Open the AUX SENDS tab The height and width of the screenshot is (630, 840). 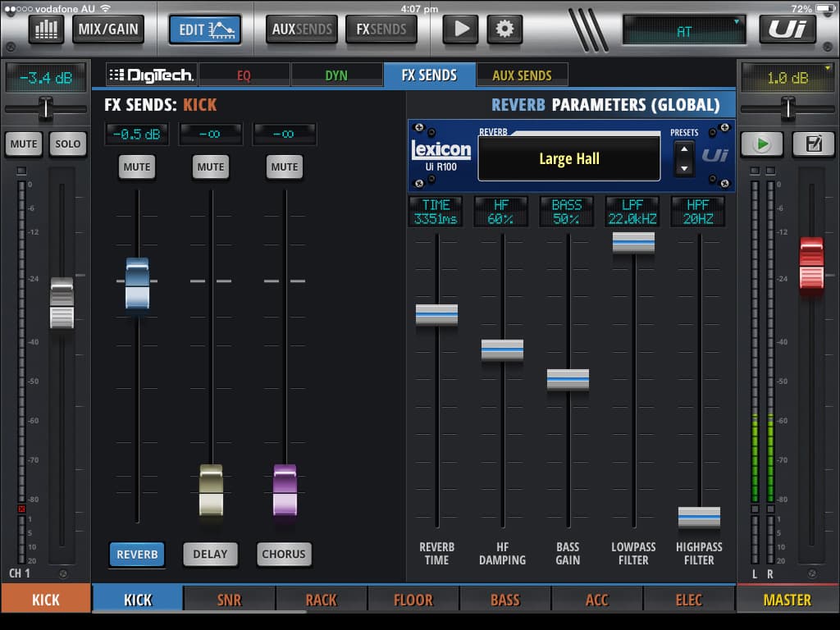coord(522,75)
